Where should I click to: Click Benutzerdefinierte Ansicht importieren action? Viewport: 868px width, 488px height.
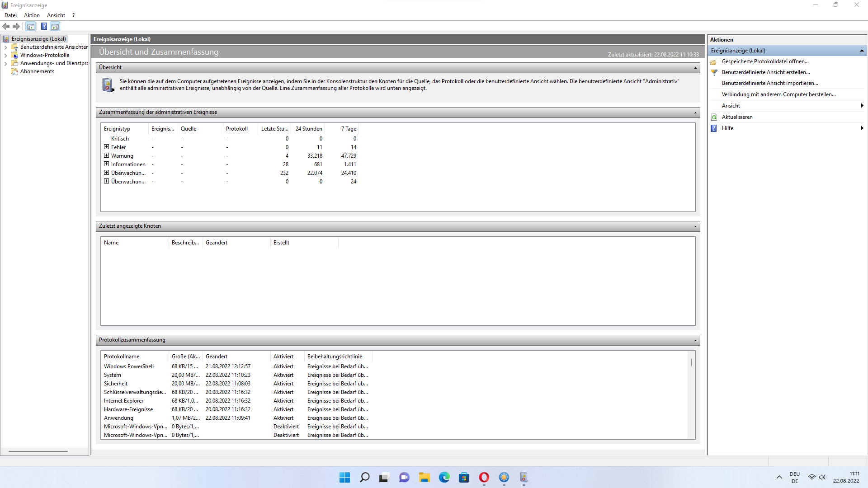[x=769, y=83]
